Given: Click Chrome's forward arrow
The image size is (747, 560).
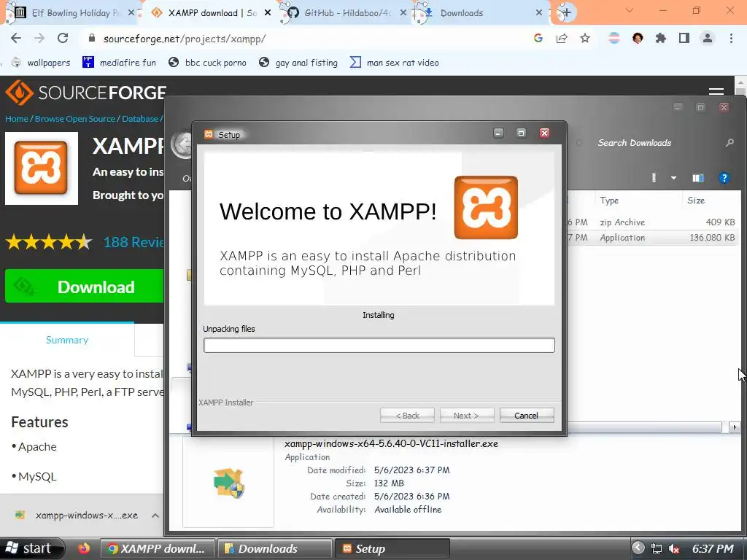Looking at the screenshot, I should click(39, 39).
